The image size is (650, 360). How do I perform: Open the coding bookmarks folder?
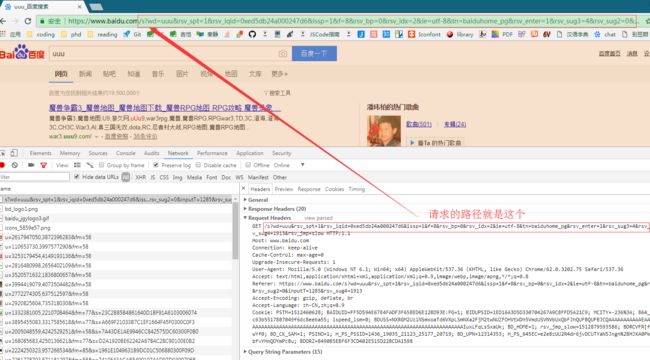coord(41,34)
